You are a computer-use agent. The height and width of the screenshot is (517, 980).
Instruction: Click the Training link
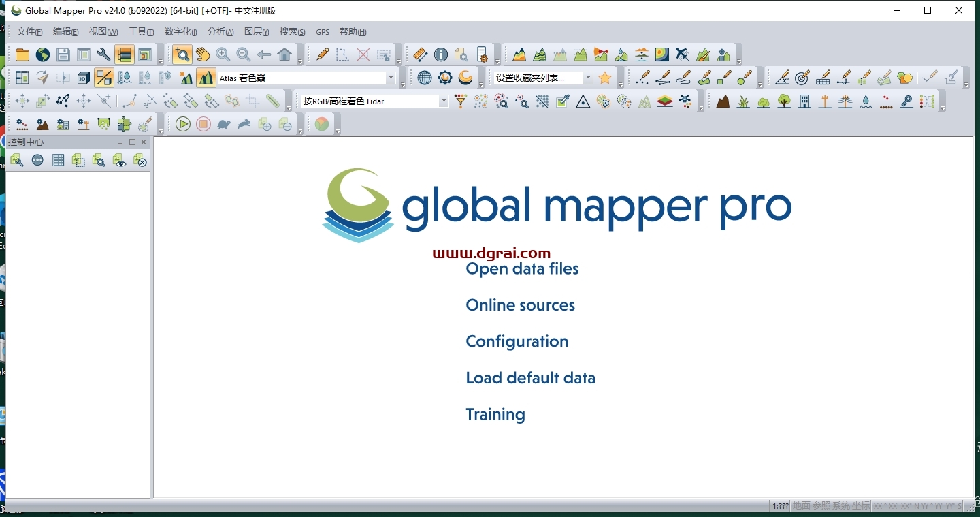pos(495,415)
